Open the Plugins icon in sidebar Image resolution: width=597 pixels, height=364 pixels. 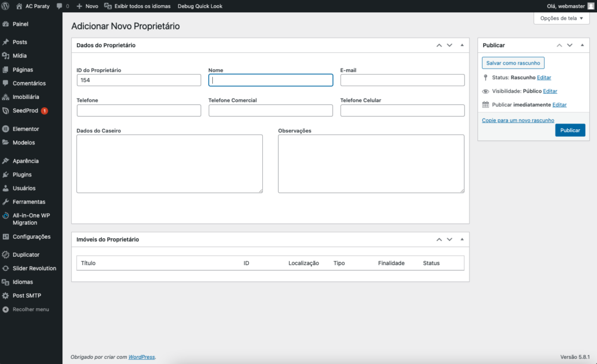click(6, 175)
